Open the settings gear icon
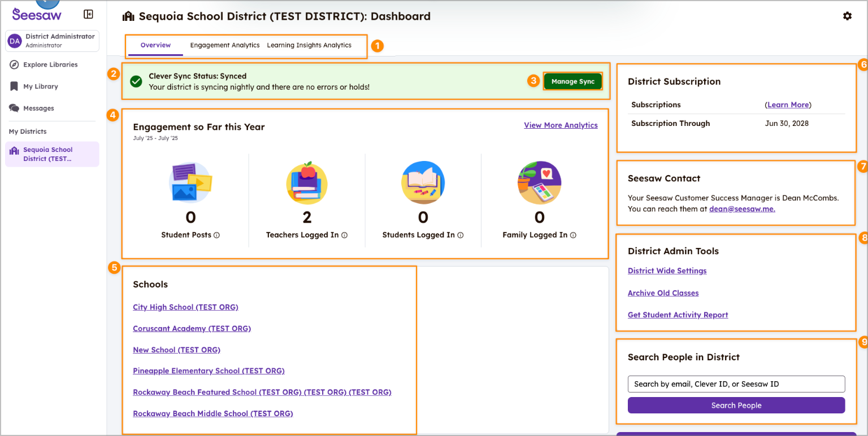The image size is (868, 436). coord(847,16)
